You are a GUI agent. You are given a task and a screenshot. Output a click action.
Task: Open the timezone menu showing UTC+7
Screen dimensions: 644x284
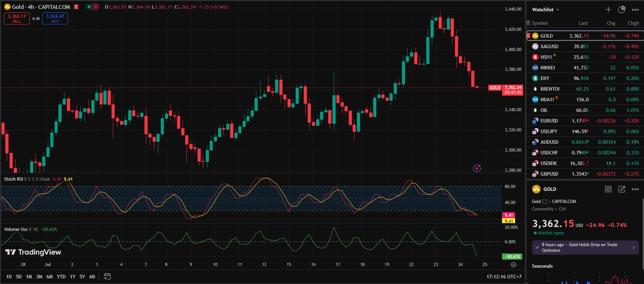click(x=504, y=277)
